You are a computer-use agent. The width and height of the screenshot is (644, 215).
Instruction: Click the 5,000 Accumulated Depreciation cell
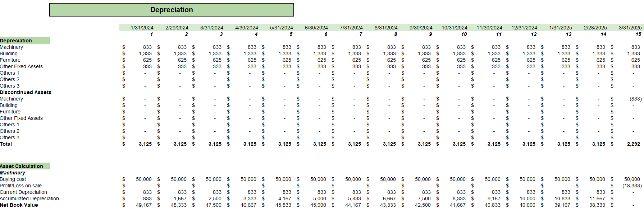point(320,198)
